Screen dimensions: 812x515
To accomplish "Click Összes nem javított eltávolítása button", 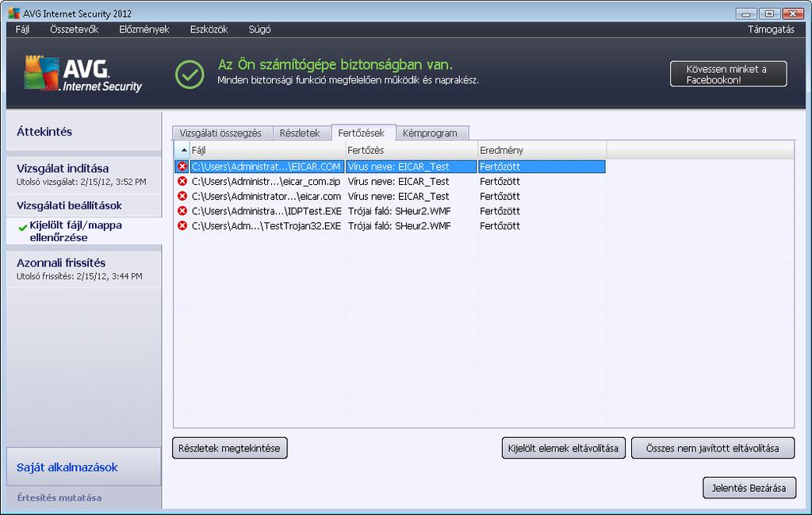I will (x=713, y=448).
